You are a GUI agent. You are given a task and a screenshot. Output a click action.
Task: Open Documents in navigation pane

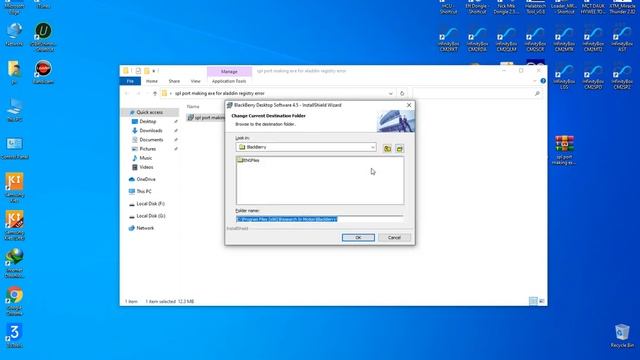click(151, 140)
